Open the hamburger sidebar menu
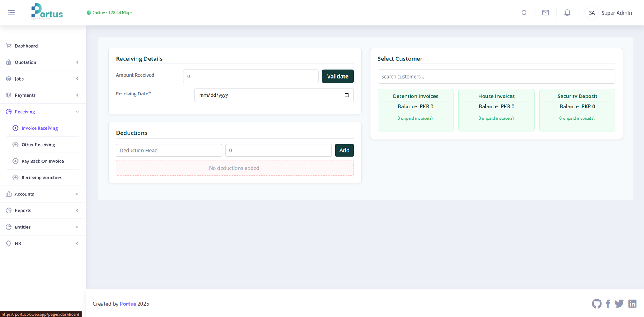The image size is (644, 317). [11, 13]
